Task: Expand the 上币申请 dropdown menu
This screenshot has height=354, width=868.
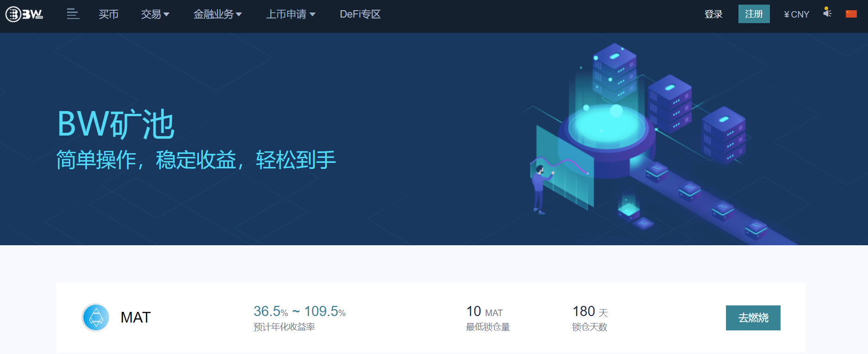Action: (291, 14)
